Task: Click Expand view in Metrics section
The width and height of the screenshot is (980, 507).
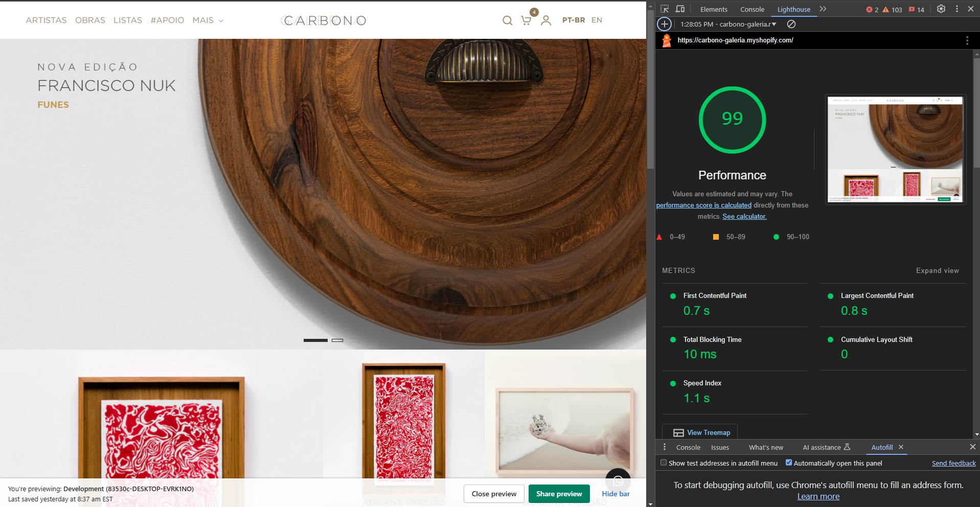Action: (938, 270)
